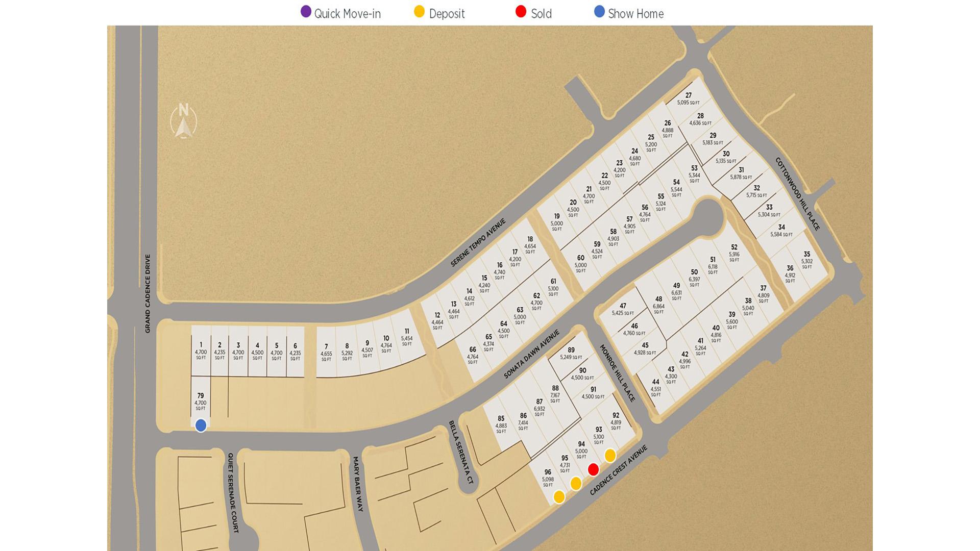Select the yellow Deposit marker on lot 95
980x551 pixels.
pos(576,483)
